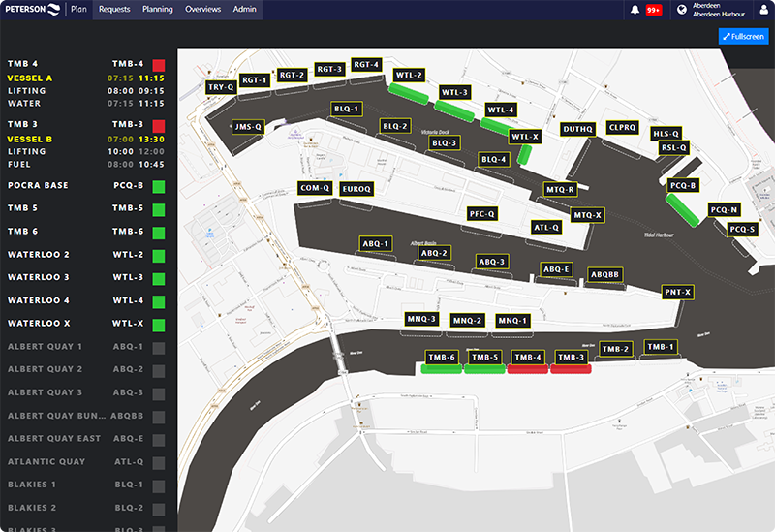Click the EUROQ berth label on map

pyautogui.click(x=356, y=189)
